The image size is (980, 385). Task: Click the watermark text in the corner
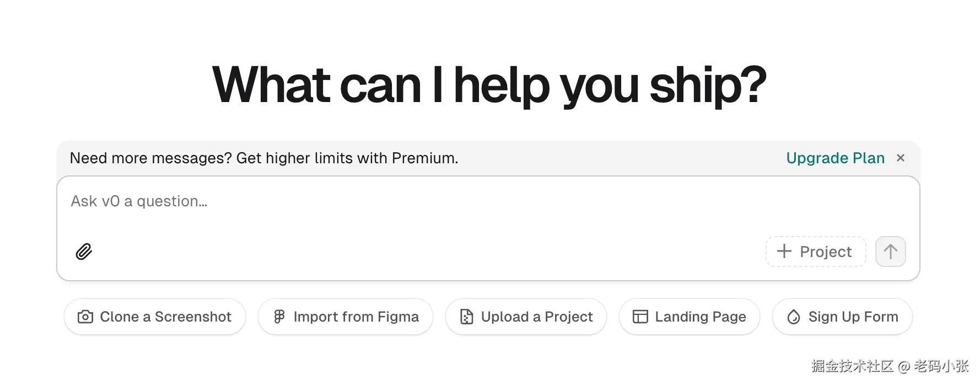[x=889, y=366]
